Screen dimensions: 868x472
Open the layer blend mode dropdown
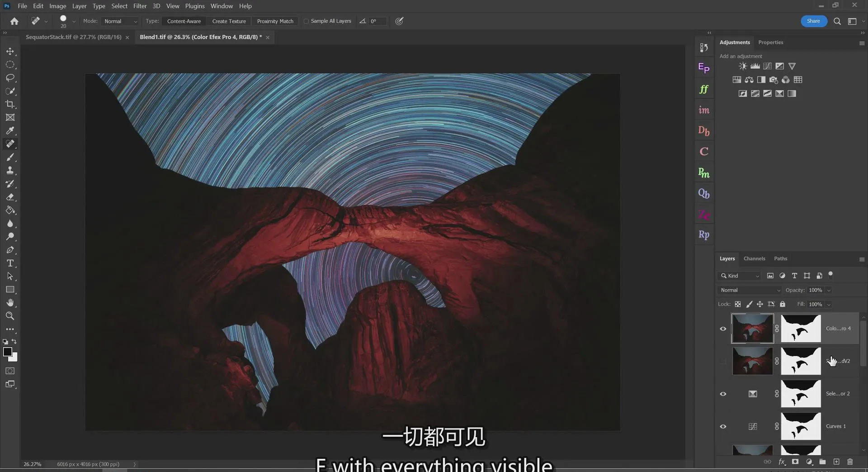(750, 290)
